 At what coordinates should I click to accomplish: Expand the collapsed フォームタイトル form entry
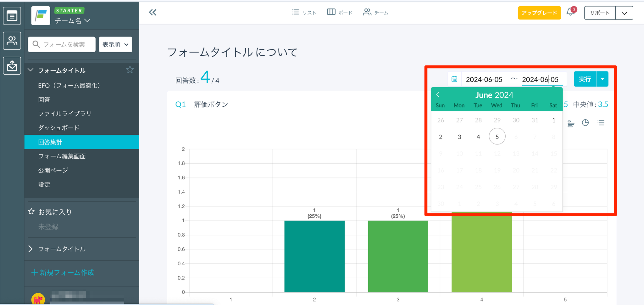[31, 249]
